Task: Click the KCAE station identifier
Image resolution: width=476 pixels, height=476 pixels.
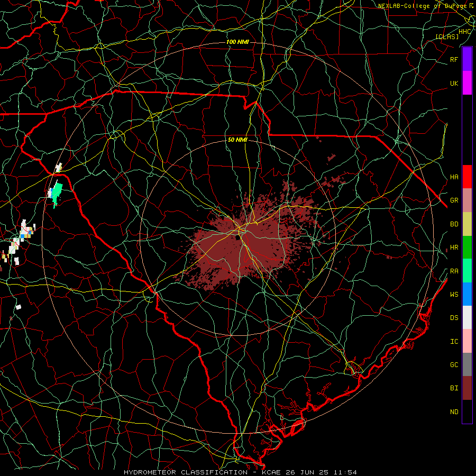Action: [x=272, y=472]
